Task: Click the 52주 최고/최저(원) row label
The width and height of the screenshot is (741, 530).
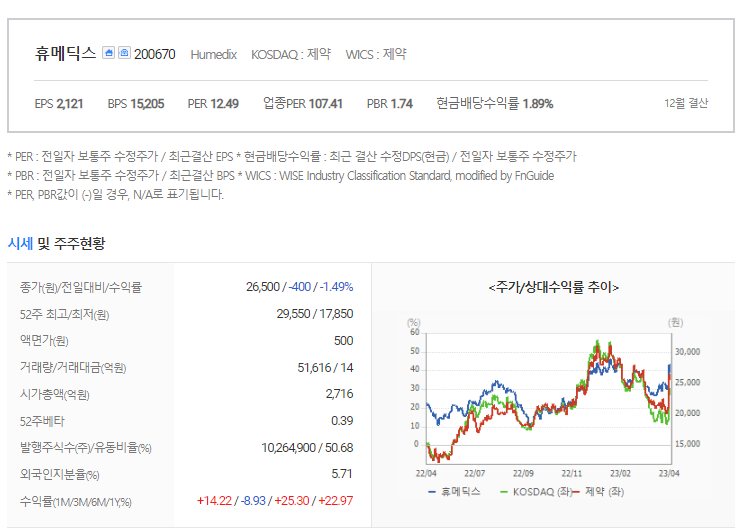Action: coord(64,314)
